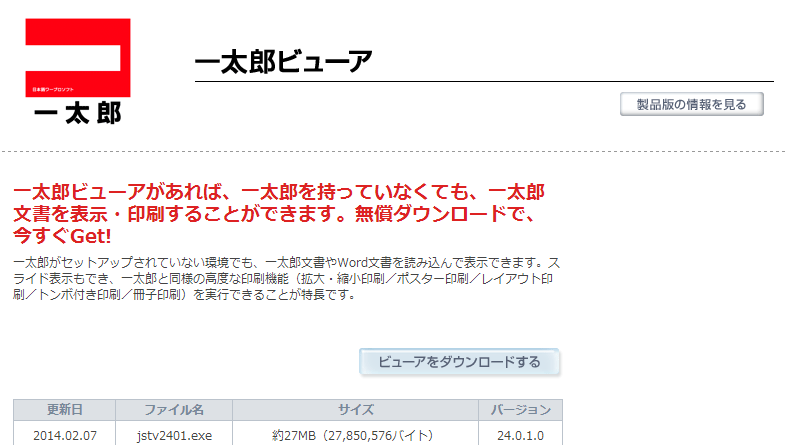The image size is (785, 445).
Task: Click the description paragraph starting 一太郎がセットアップ
Action: (x=286, y=278)
